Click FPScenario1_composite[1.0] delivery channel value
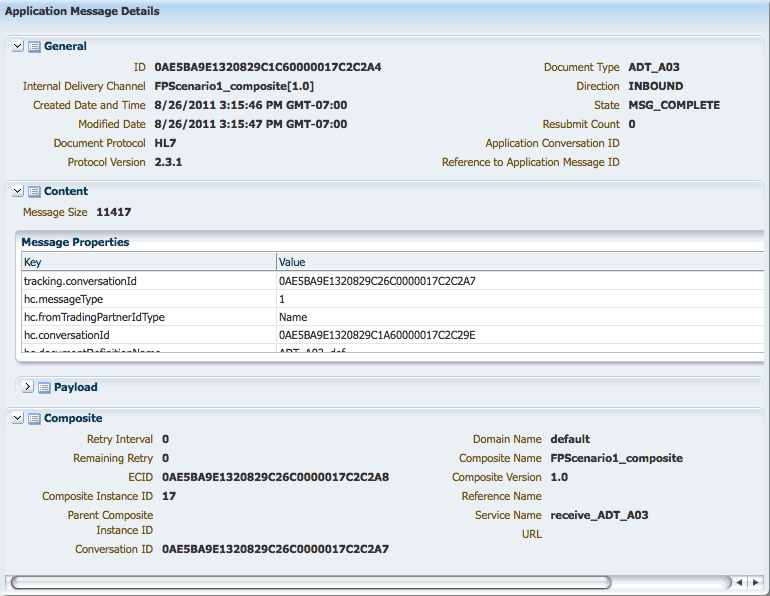Screen dimensions: 770x596 tap(234, 86)
